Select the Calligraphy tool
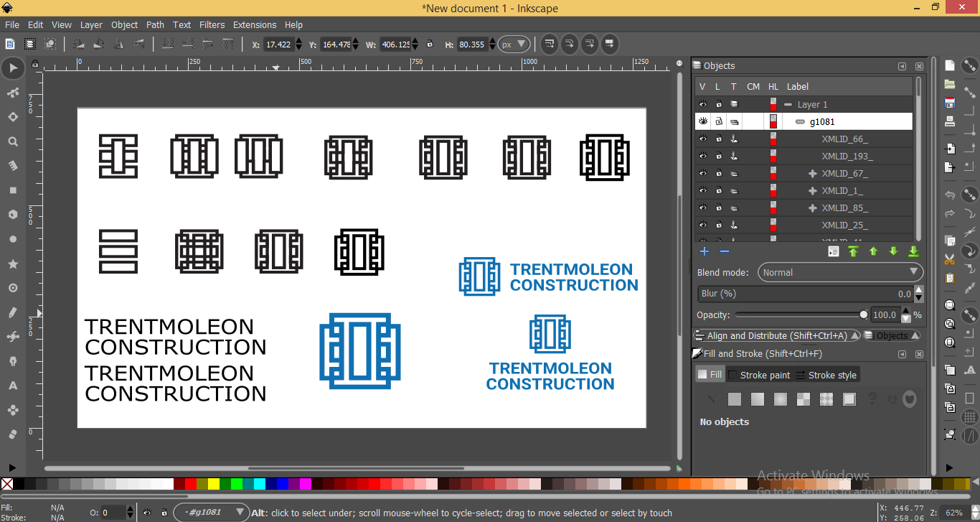Viewport: 980px width, 522px height. (x=12, y=361)
